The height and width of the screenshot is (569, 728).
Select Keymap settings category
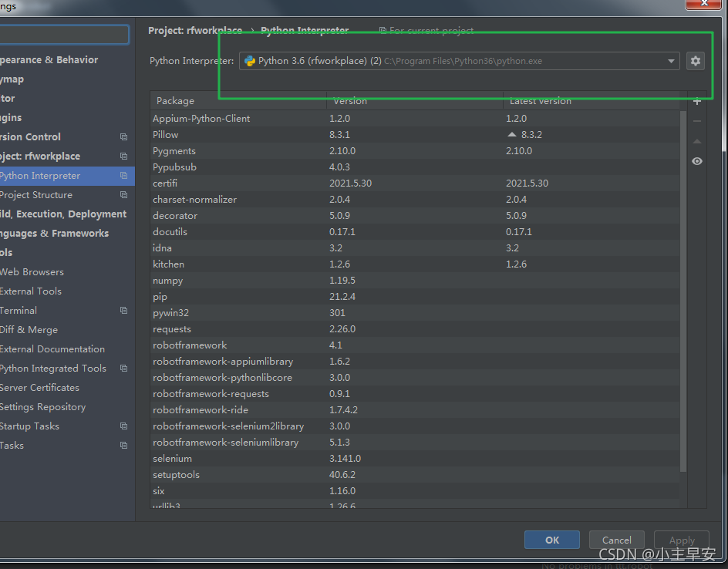[12, 79]
